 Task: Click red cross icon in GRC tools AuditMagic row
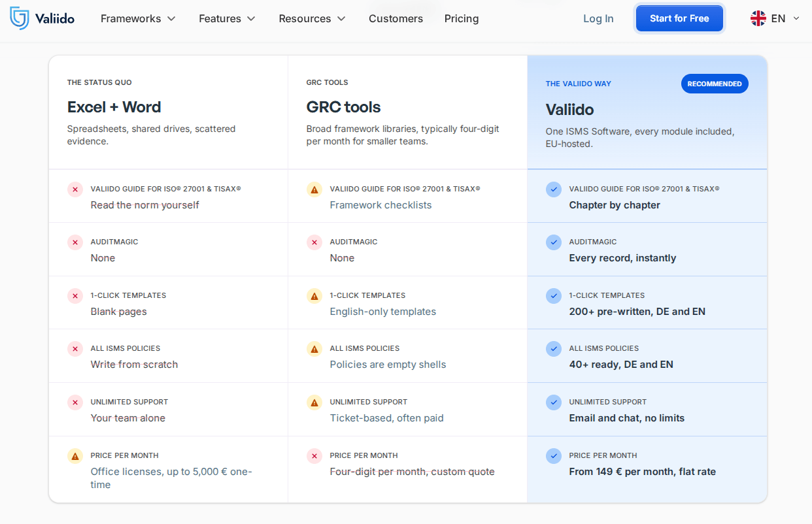point(314,242)
